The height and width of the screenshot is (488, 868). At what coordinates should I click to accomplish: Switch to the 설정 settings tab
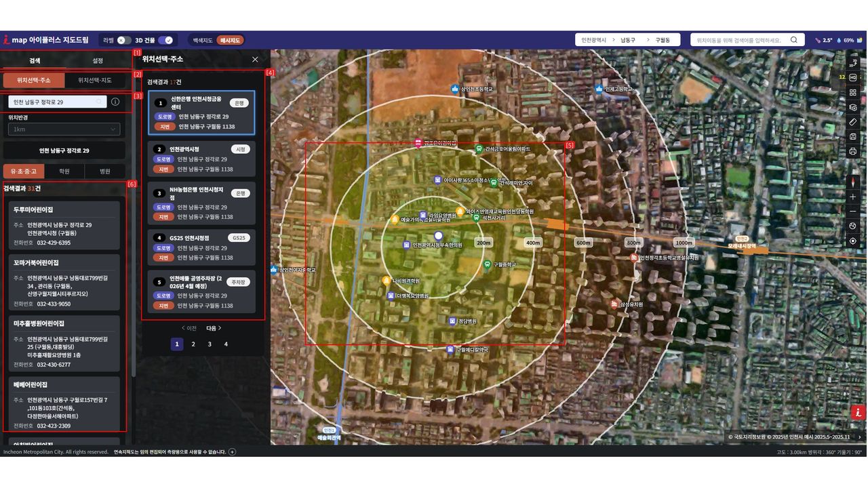(x=98, y=61)
